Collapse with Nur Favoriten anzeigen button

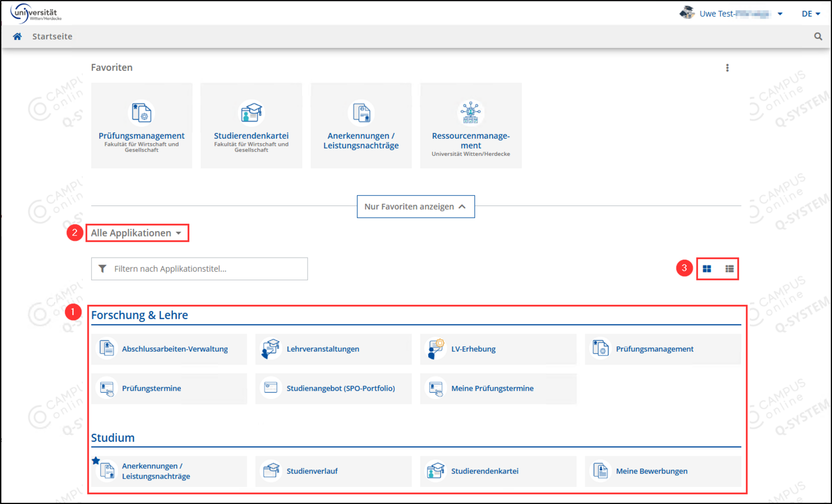pyautogui.click(x=415, y=207)
